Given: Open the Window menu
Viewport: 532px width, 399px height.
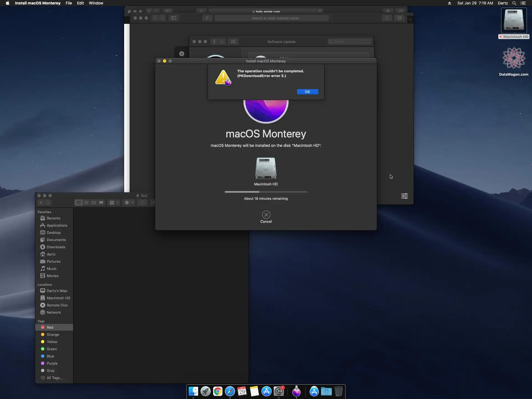Looking at the screenshot, I should (96, 3).
